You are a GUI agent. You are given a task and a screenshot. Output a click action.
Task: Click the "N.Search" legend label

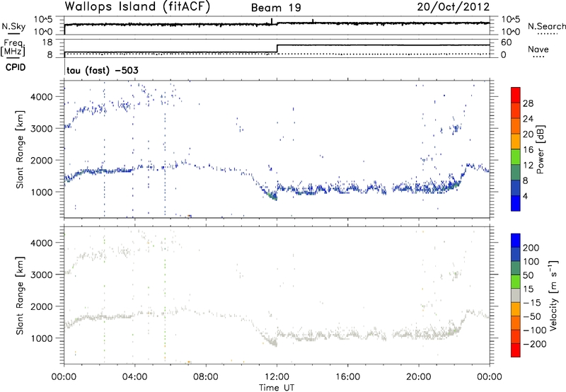point(546,26)
